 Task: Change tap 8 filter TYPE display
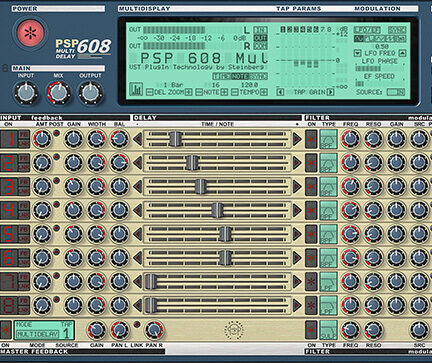click(328, 305)
